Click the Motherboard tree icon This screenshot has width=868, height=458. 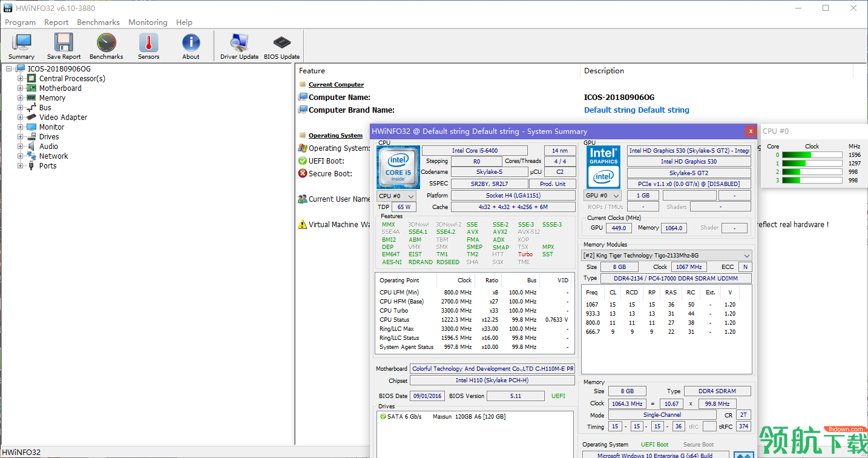click(x=31, y=88)
